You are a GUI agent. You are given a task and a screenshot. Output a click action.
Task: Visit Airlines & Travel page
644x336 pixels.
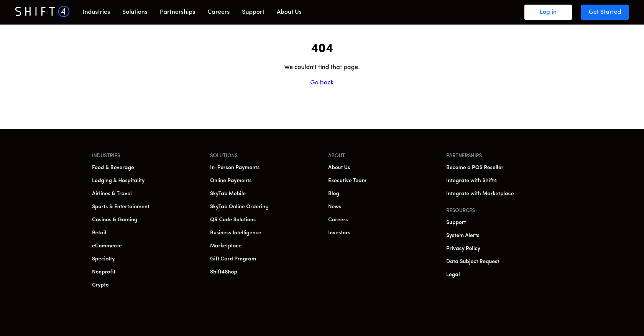coord(112,194)
